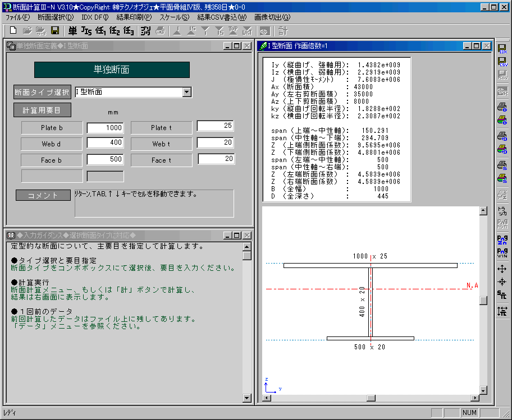Click the Save floppy disk icon
The width and height of the screenshot is (512, 420).
point(55,30)
